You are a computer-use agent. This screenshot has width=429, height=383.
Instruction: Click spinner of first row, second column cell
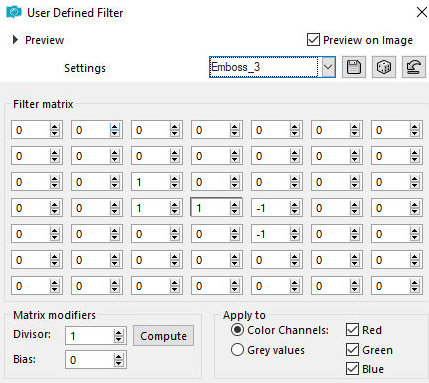click(x=115, y=130)
